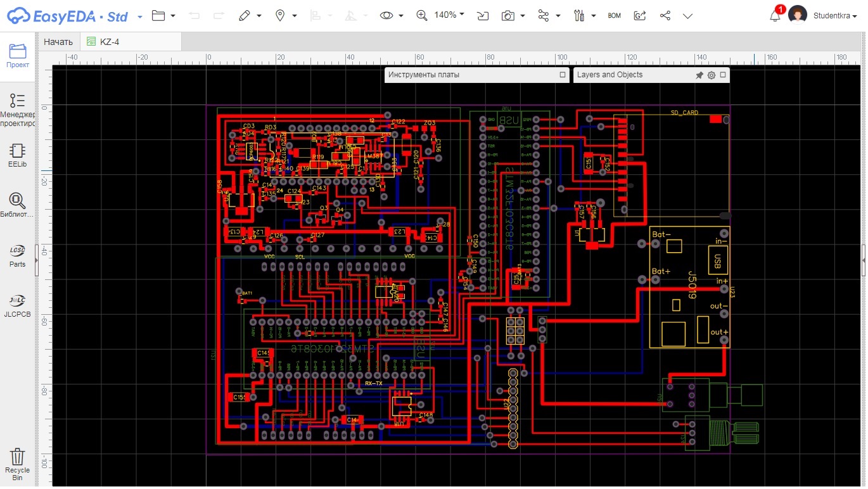Select the RX-TX label on the board

374,383
